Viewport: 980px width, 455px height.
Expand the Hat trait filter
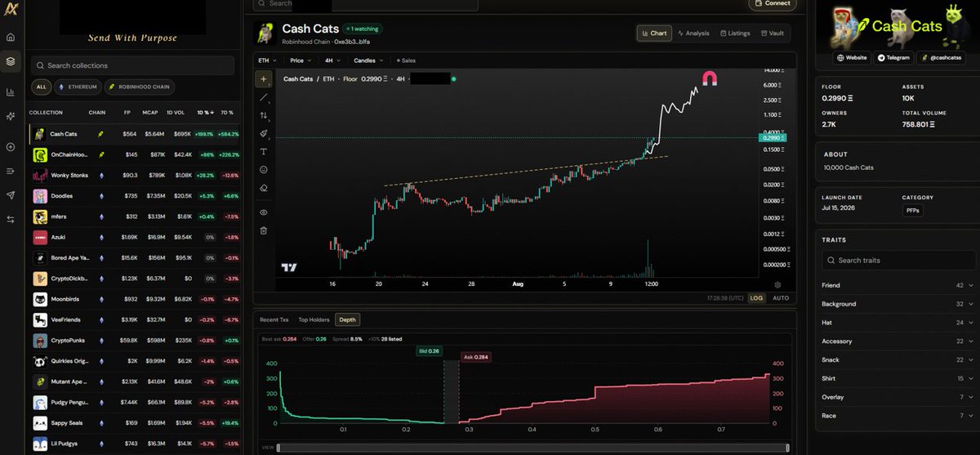tap(898, 323)
